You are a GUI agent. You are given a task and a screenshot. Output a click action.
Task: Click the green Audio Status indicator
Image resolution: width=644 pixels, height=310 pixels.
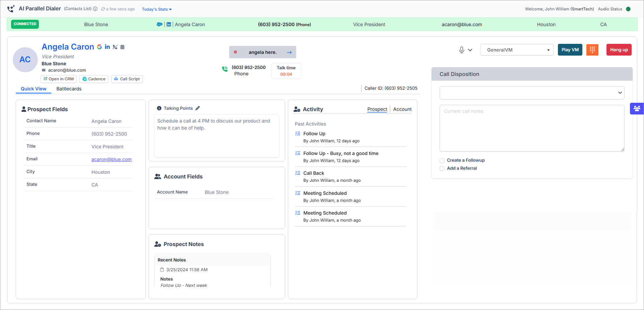[628, 9]
